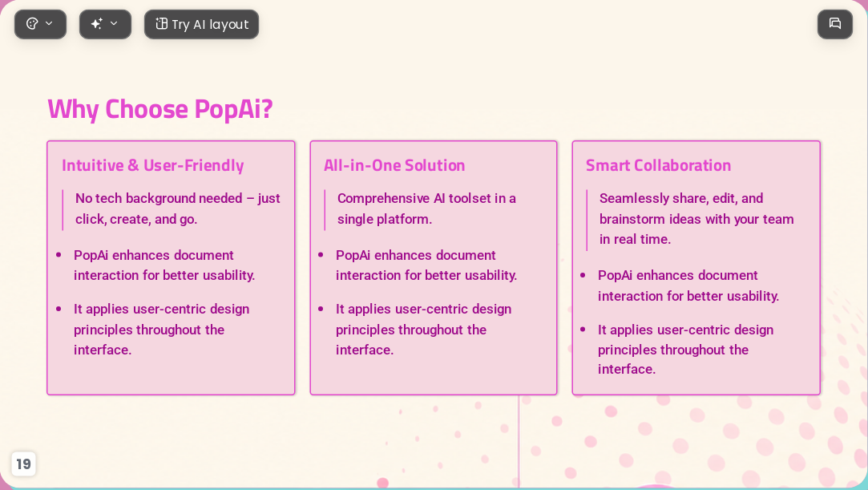The image size is (868, 490).
Task: Click 'PopAi enhances document' bullet in All-in-One card
Action: 426,265
